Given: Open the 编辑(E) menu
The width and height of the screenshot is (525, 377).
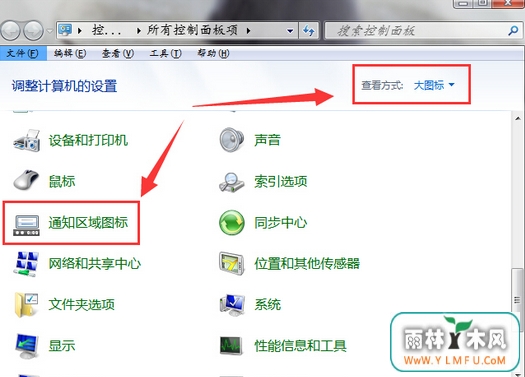Looking at the screenshot, I should [70, 53].
